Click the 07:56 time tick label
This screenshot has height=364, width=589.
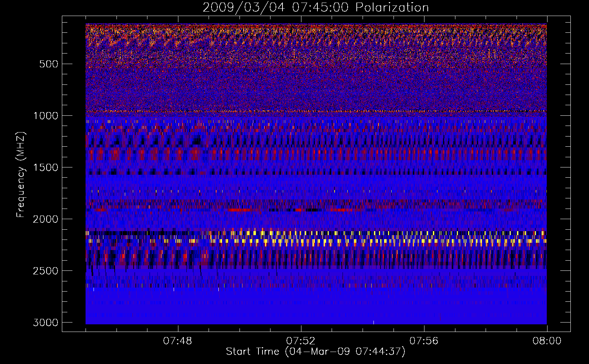tap(424, 341)
